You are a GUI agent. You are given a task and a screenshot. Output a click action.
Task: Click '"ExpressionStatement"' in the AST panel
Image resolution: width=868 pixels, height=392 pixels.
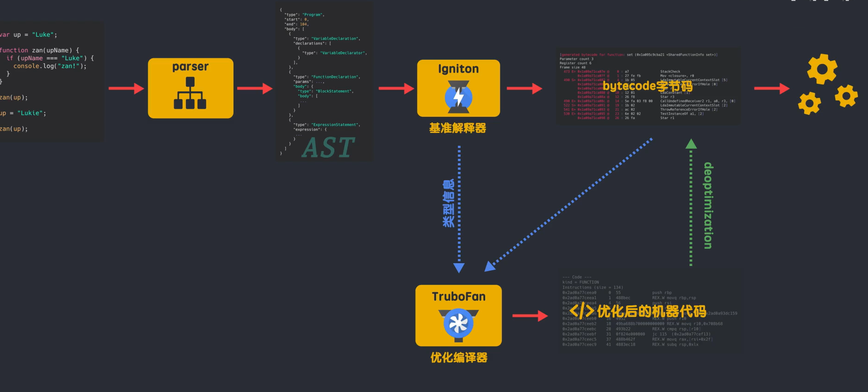tap(336, 125)
